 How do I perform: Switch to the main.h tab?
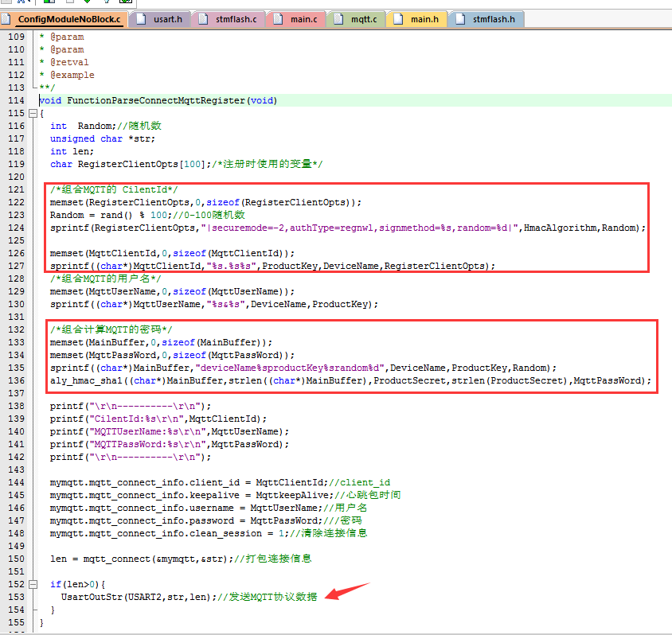pos(417,19)
